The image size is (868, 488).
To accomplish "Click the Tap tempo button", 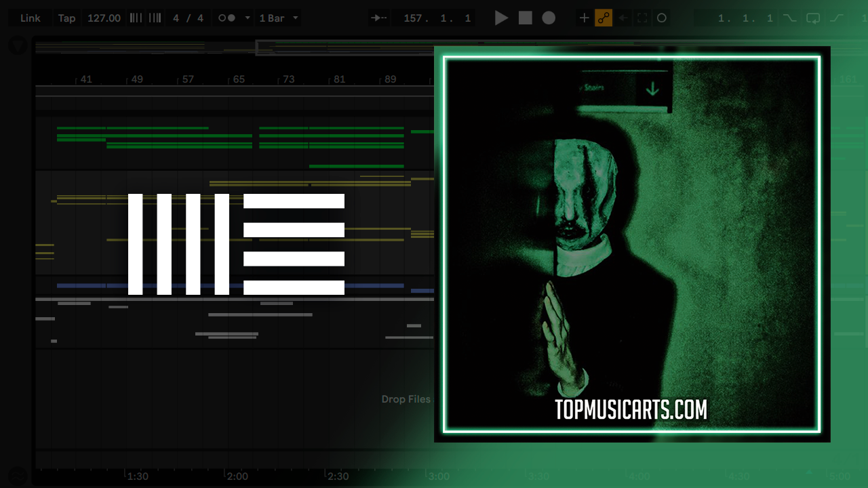I will click(66, 18).
